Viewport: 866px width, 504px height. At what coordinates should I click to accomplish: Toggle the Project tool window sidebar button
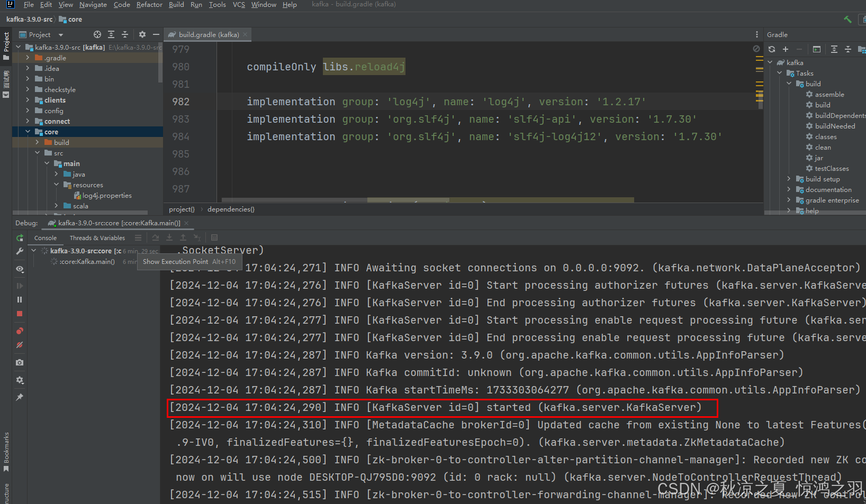pos(6,45)
